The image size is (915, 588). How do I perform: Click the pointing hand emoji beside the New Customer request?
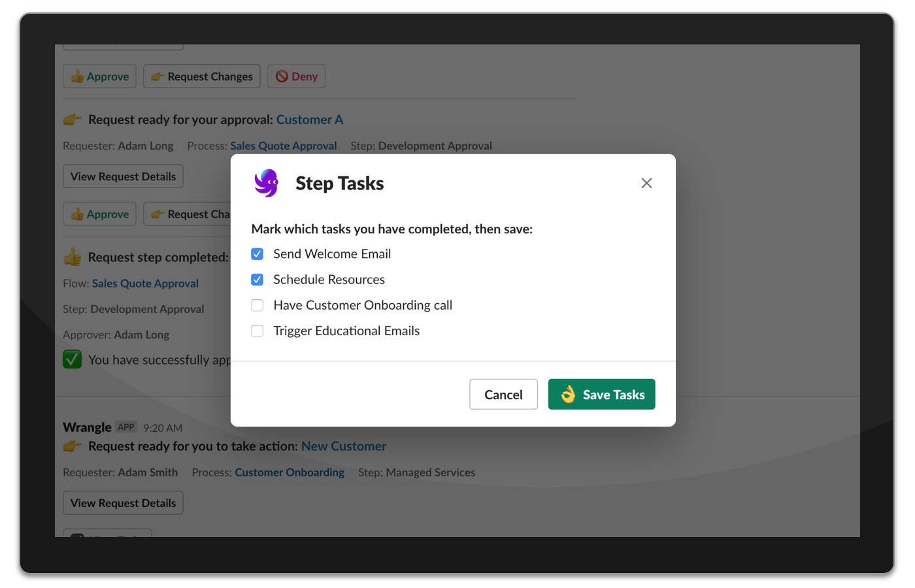point(72,446)
